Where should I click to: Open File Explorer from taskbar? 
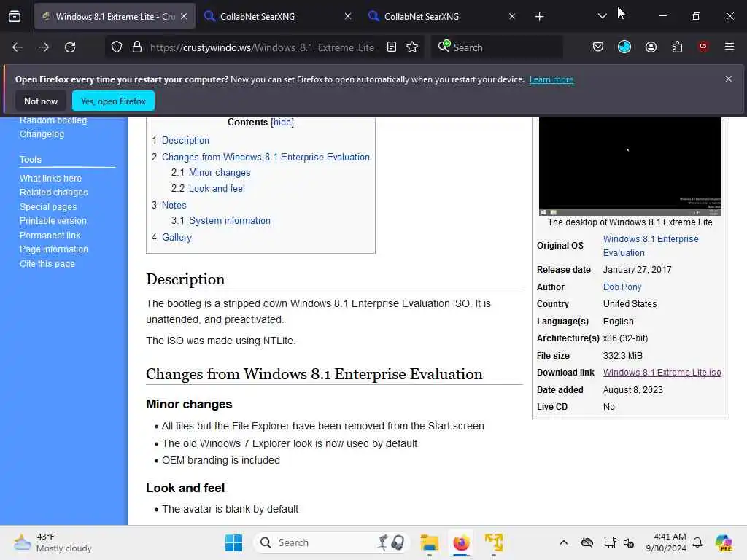(x=429, y=542)
